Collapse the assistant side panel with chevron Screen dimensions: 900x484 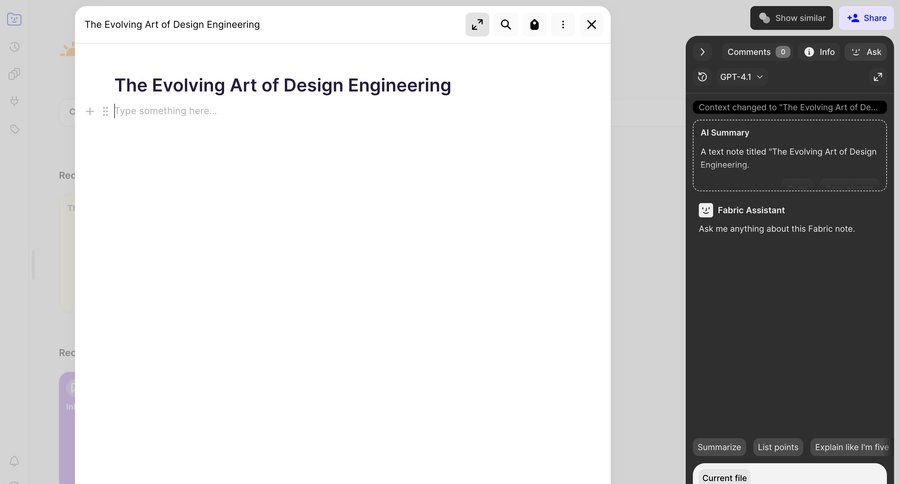click(703, 52)
